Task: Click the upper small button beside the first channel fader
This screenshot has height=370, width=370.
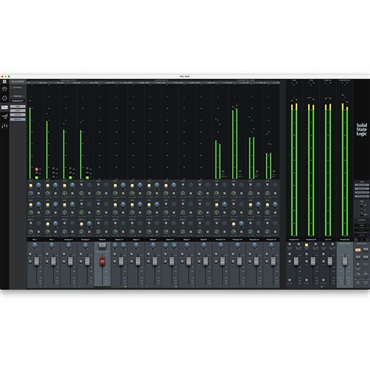Action: [x=31, y=255]
